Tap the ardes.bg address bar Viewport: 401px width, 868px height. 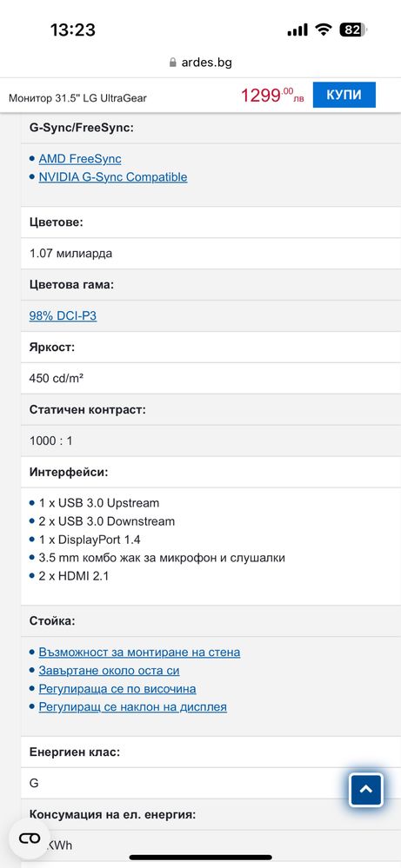pyautogui.click(x=200, y=63)
